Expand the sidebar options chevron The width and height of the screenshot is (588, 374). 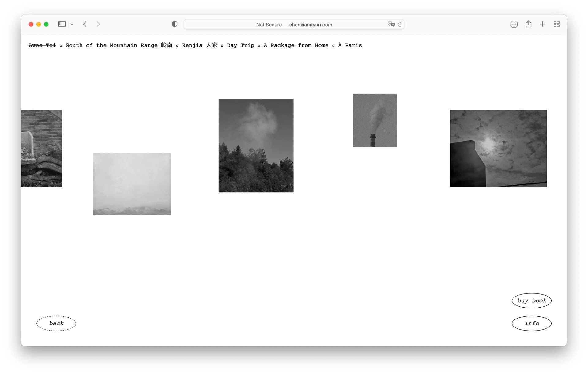(x=72, y=24)
